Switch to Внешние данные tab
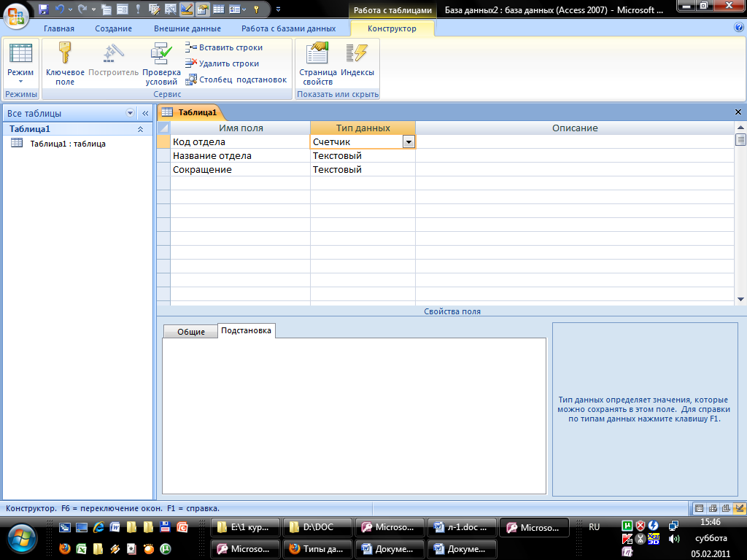The image size is (747, 560). (187, 28)
